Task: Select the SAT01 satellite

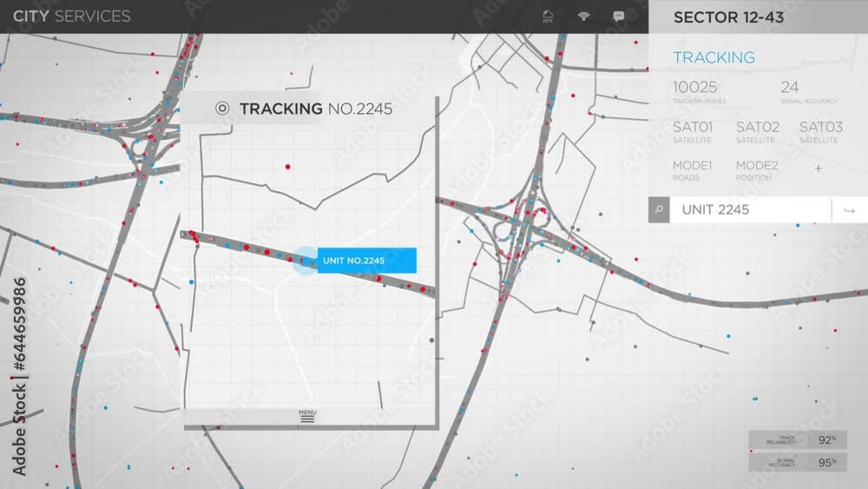Action: tap(693, 132)
